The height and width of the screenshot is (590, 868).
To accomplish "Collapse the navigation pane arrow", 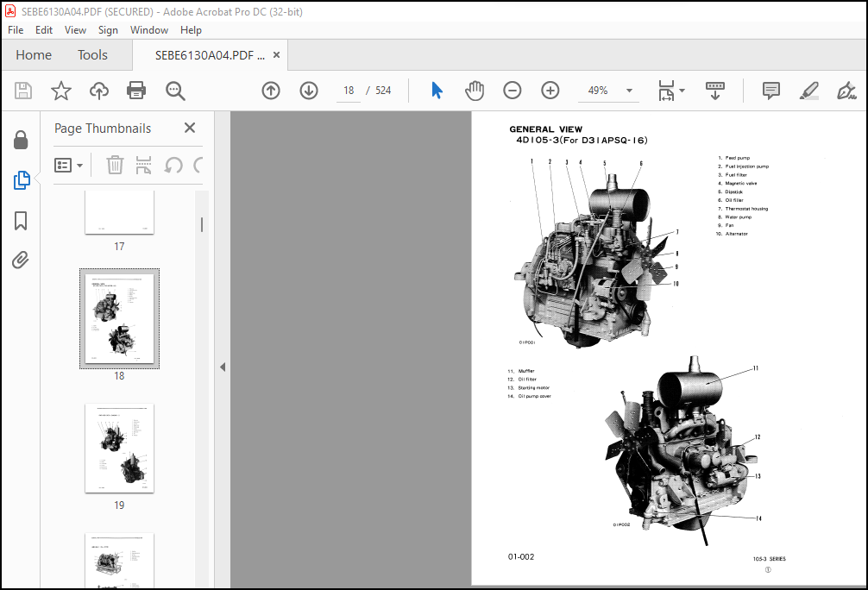I will click(x=223, y=367).
